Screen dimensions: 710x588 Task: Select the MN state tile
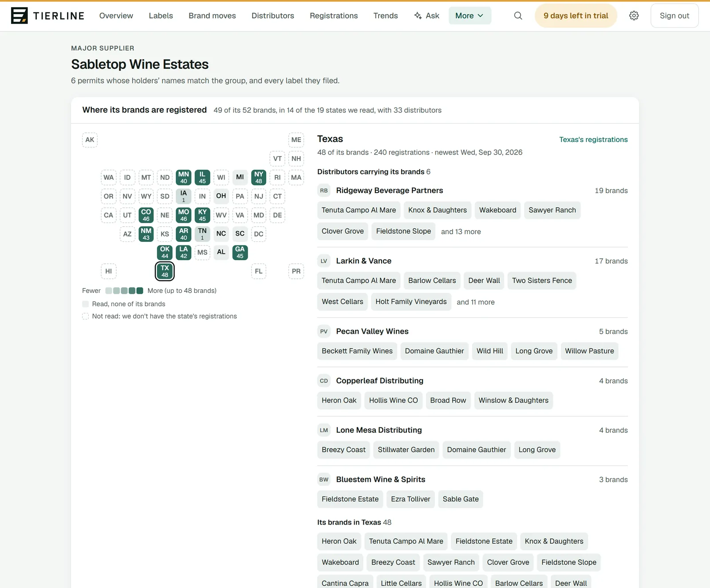184,178
